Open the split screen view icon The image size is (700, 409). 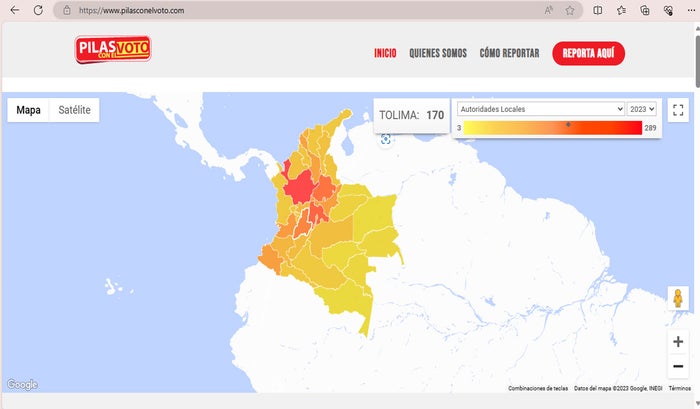point(598,10)
